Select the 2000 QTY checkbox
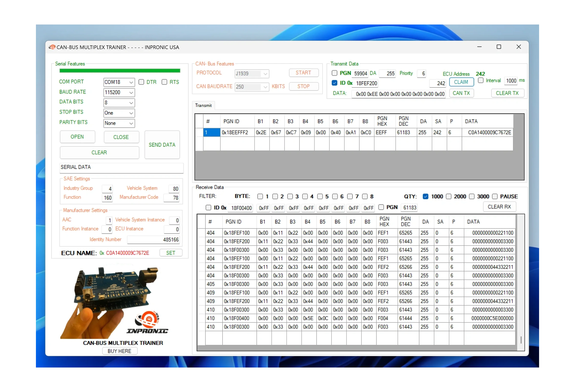This screenshot has width=575, height=392. pyautogui.click(x=448, y=196)
